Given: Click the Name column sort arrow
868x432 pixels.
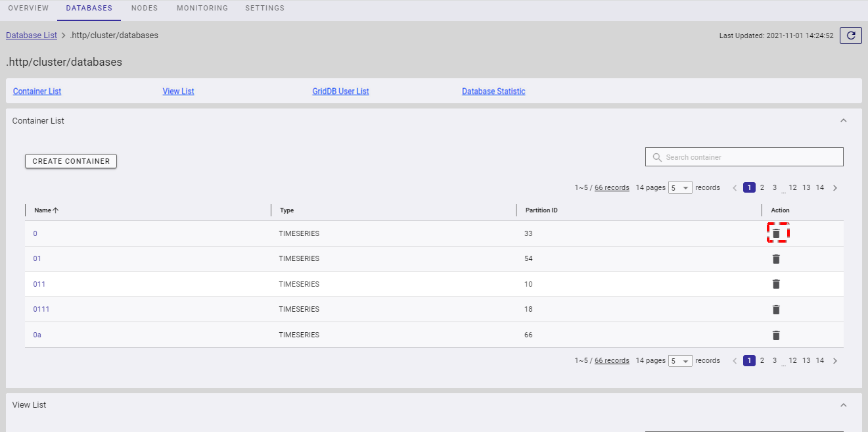Looking at the screenshot, I should coord(56,210).
